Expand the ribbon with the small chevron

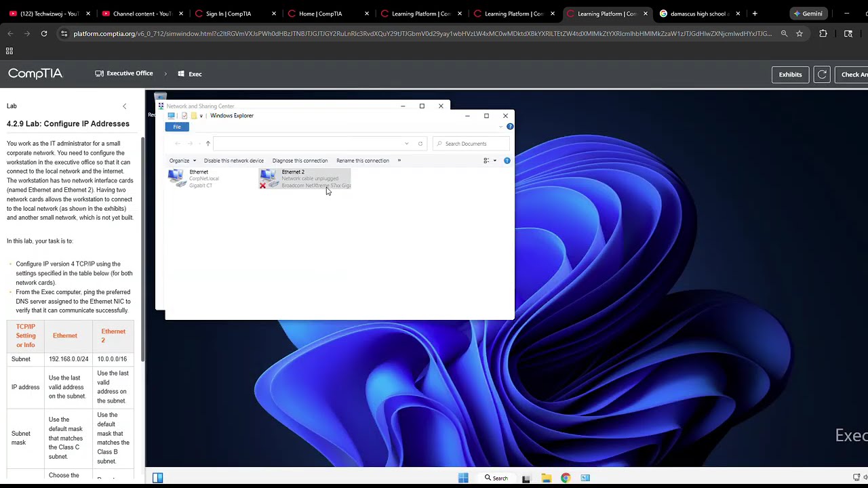[x=502, y=127]
